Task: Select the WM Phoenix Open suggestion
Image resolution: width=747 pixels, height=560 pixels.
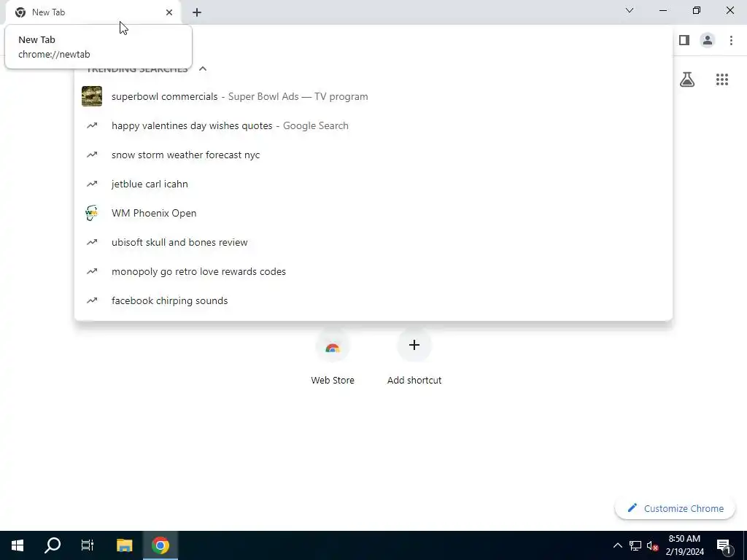Action: pyautogui.click(x=373, y=213)
